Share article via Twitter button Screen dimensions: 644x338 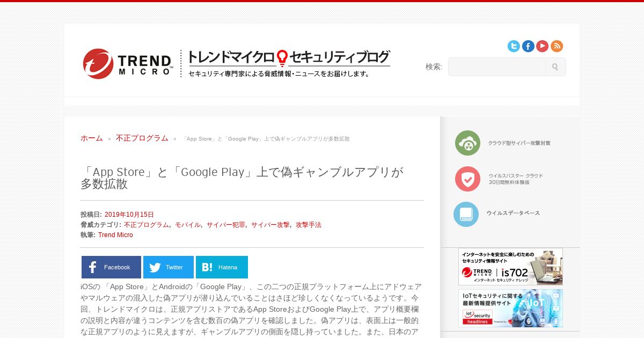[169, 267]
